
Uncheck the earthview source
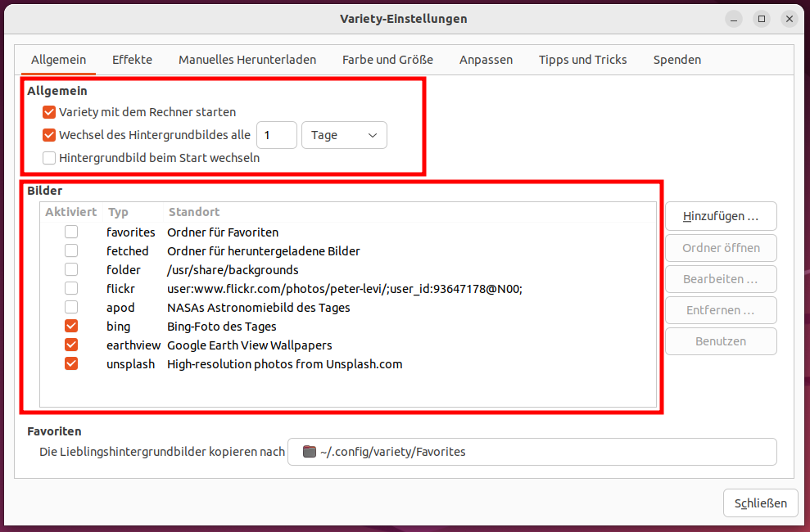(x=71, y=345)
